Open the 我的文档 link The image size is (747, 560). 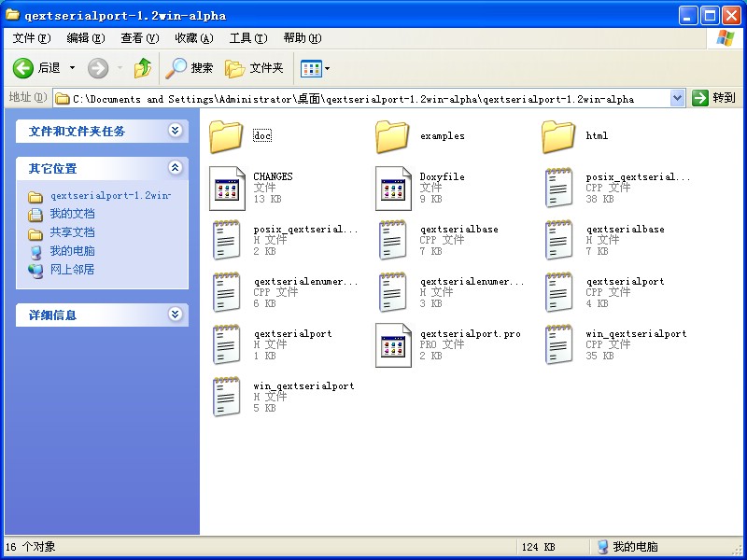point(73,214)
